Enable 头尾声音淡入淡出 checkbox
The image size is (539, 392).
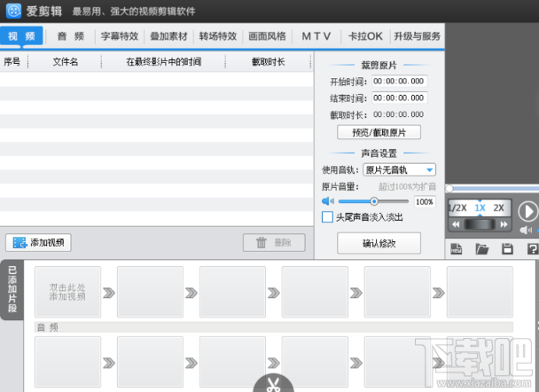(x=327, y=217)
